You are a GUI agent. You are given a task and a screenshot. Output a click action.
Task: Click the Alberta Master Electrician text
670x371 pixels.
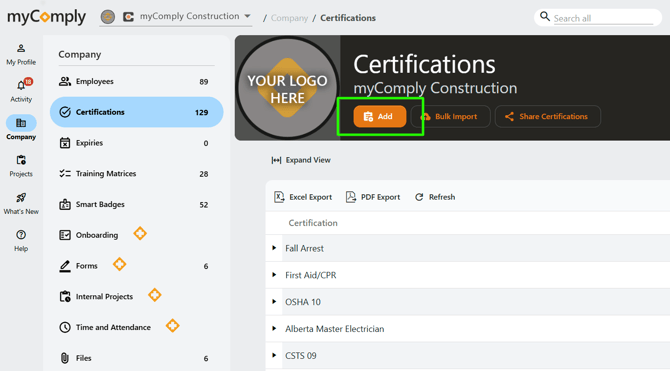click(335, 329)
